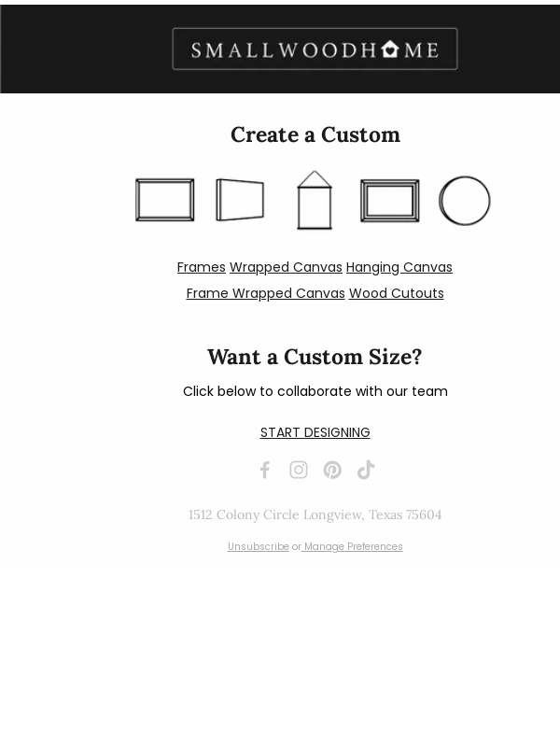Click the 1512 Colony Circle address text
Viewport: 560px width, 747px height.
[x=315, y=515]
